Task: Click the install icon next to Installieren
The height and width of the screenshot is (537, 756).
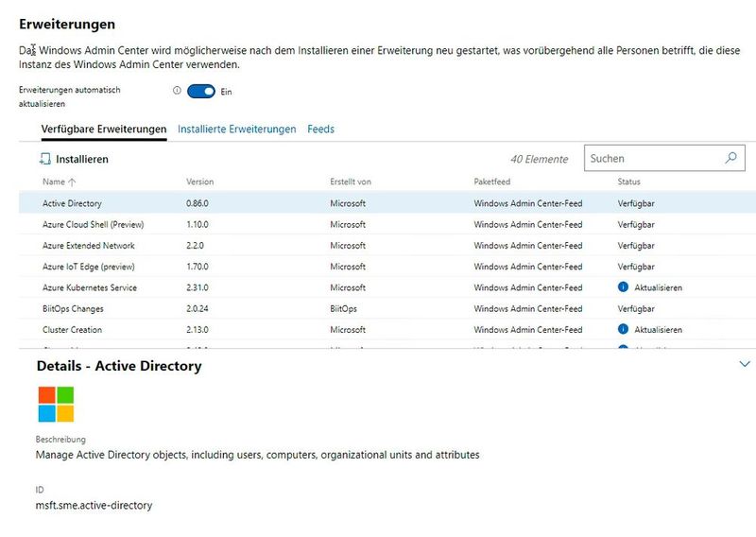Action: 44,159
